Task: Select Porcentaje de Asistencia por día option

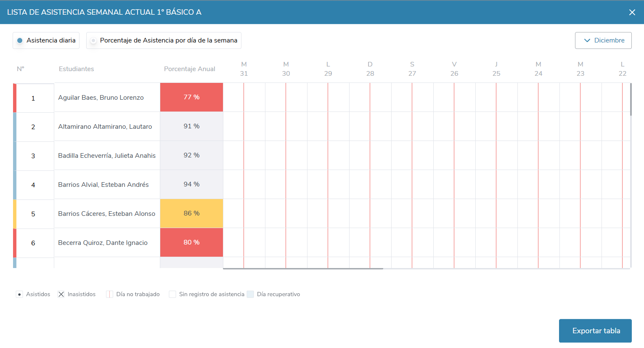Action: (x=164, y=40)
